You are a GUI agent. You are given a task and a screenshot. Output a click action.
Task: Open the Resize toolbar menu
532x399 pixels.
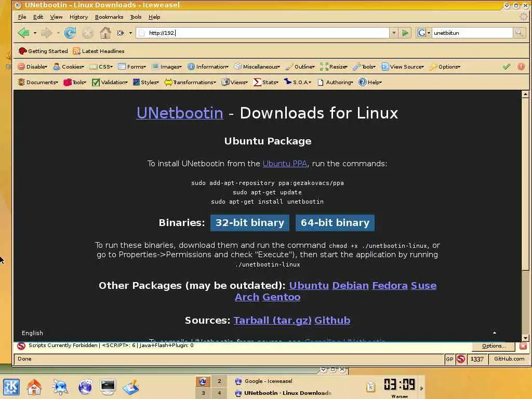tap(334, 66)
